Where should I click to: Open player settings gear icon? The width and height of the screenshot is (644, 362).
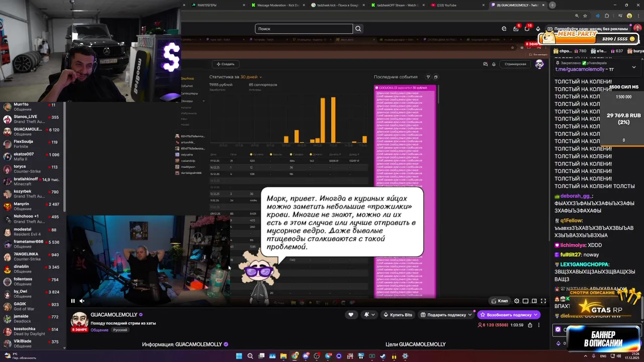coord(517,301)
